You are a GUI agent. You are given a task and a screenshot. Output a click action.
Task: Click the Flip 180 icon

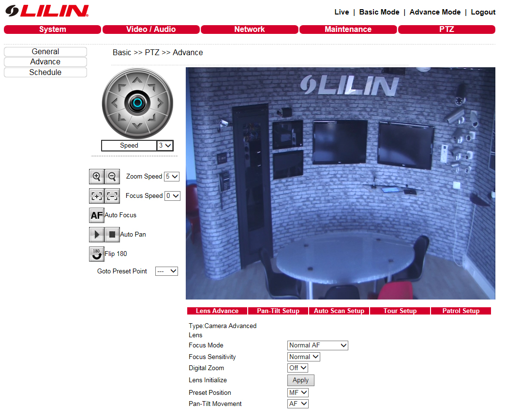(x=97, y=254)
